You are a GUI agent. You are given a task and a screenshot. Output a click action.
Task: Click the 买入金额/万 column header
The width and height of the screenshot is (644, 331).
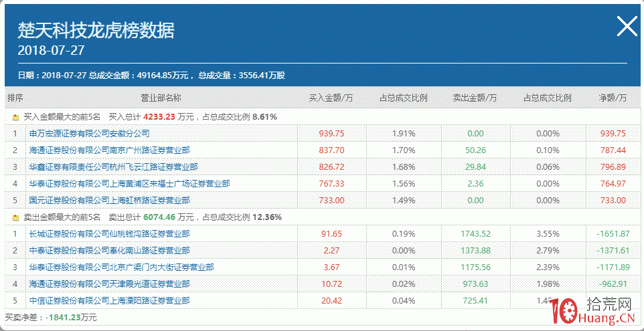tap(331, 98)
